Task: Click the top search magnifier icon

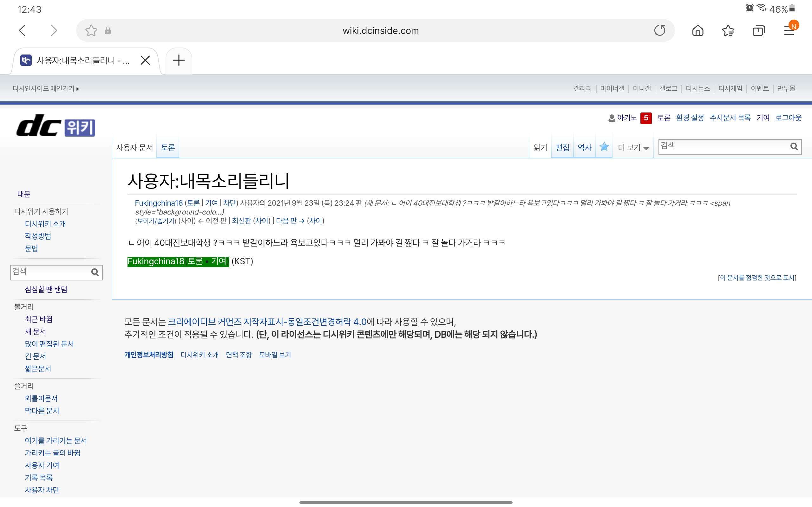Action: point(794,146)
